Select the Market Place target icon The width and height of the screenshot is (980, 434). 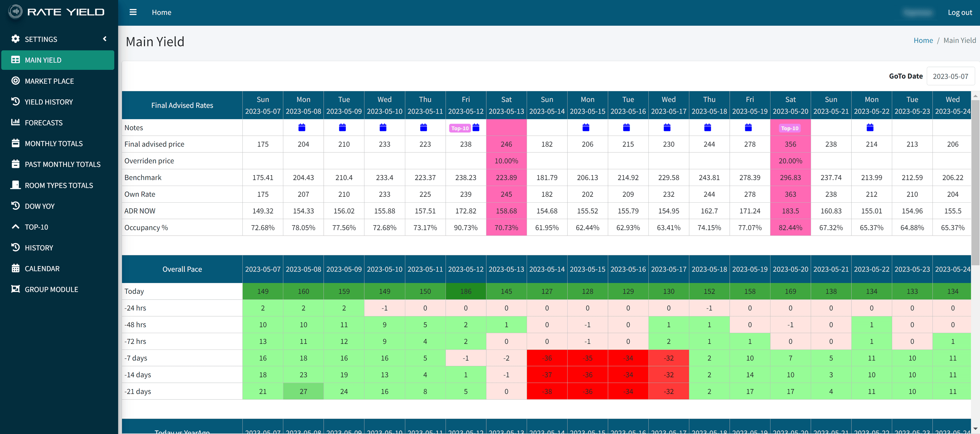pos(16,81)
